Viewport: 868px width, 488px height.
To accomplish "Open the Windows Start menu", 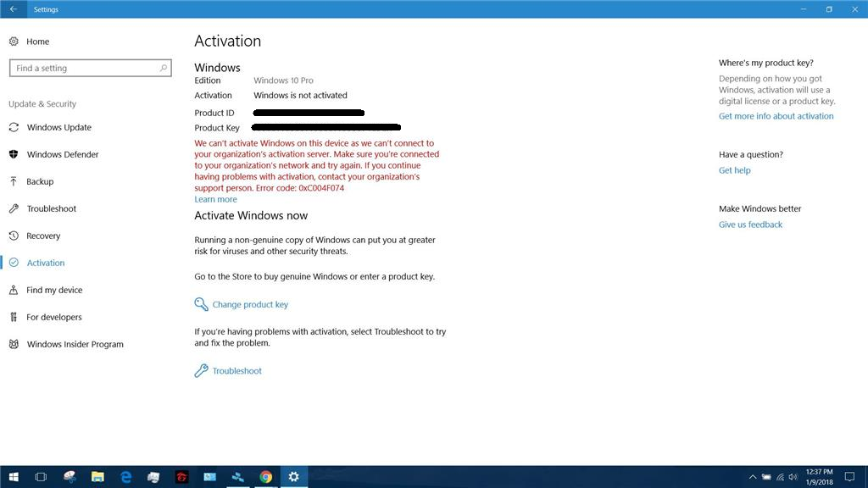I will pyautogui.click(x=14, y=476).
